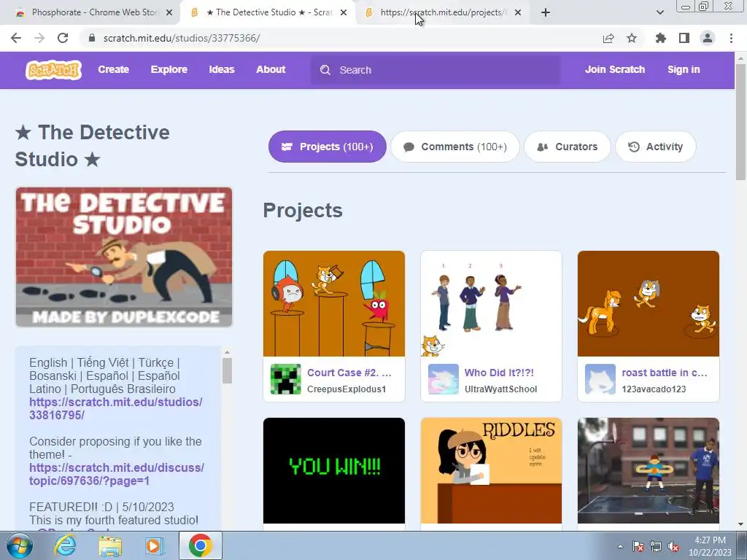
Task: Launch Internet Explorer from taskbar
Action: (65, 545)
